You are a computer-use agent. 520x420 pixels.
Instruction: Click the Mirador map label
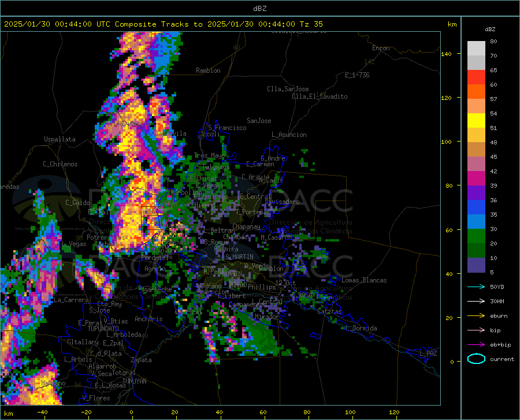(x=266, y=317)
